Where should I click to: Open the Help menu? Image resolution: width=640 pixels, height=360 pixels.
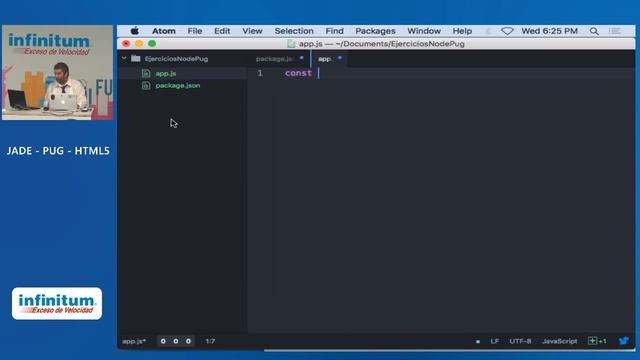(462, 31)
